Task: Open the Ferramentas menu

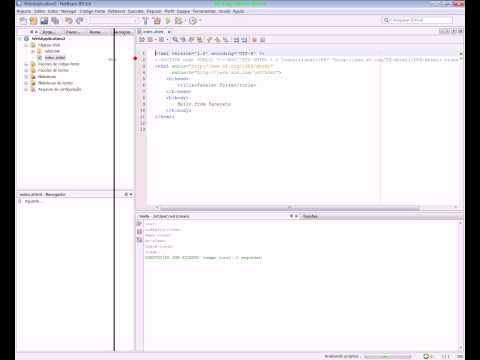Action: click(x=204, y=11)
